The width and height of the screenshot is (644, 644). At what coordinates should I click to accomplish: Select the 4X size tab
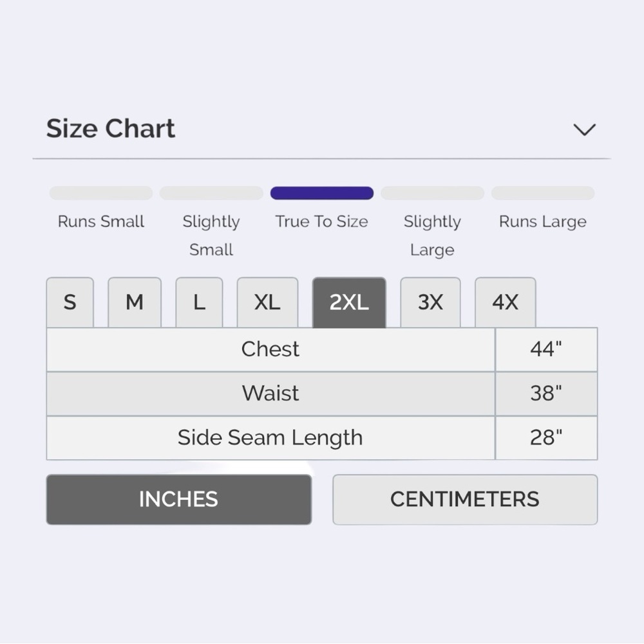pos(505,302)
